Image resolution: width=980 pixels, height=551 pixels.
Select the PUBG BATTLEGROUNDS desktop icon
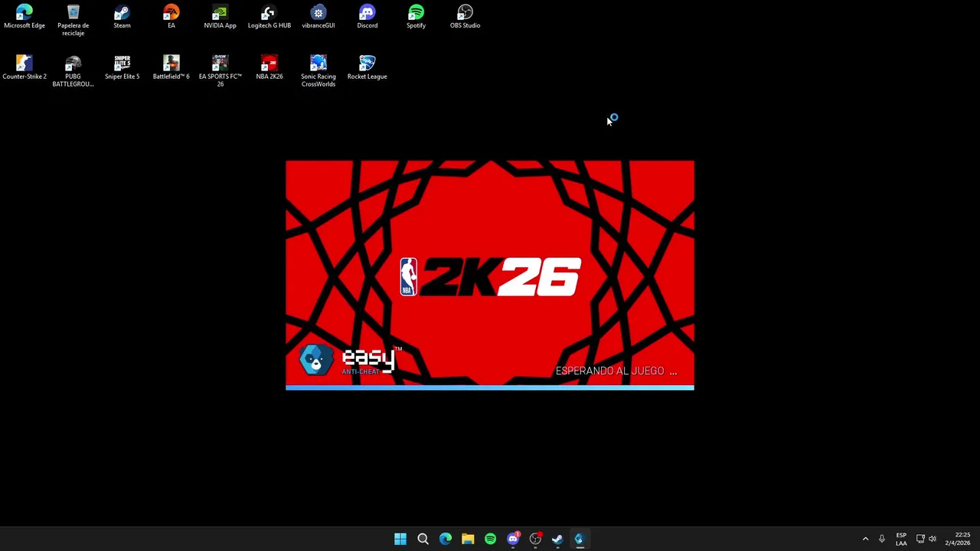click(73, 71)
